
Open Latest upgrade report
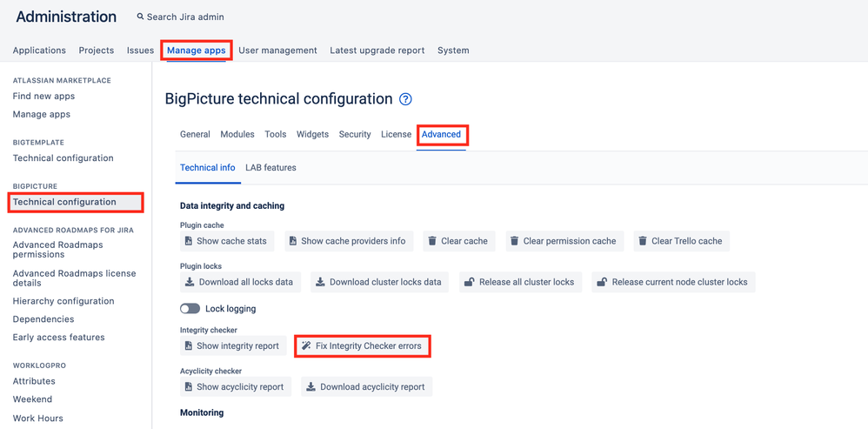(x=377, y=50)
